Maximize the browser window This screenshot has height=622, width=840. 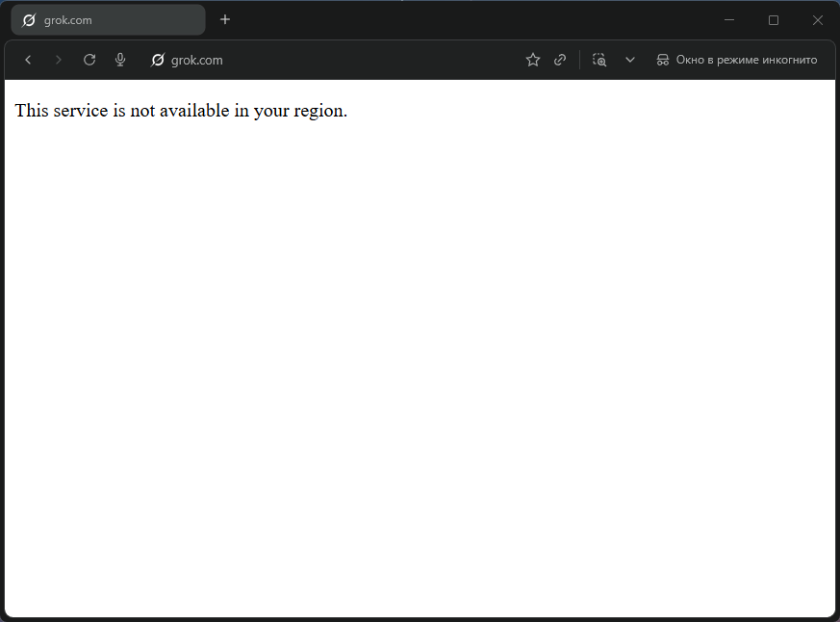tap(774, 19)
